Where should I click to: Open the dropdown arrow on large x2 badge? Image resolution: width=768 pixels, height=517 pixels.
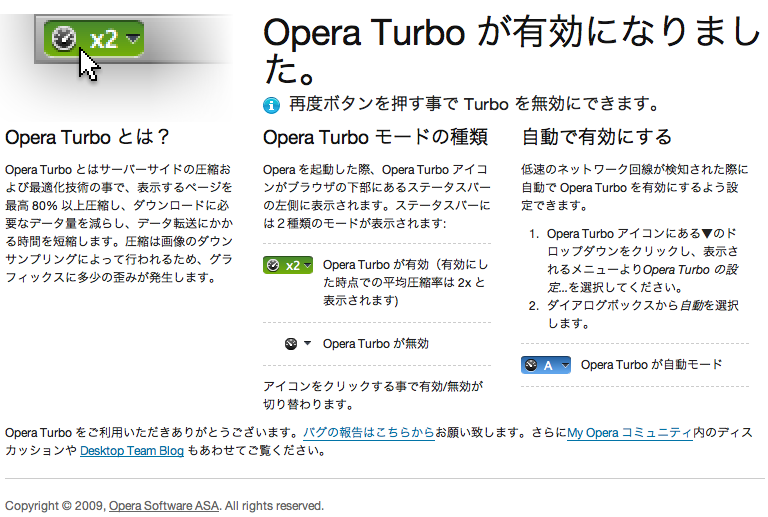pyautogui.click(x=133, y=38)
